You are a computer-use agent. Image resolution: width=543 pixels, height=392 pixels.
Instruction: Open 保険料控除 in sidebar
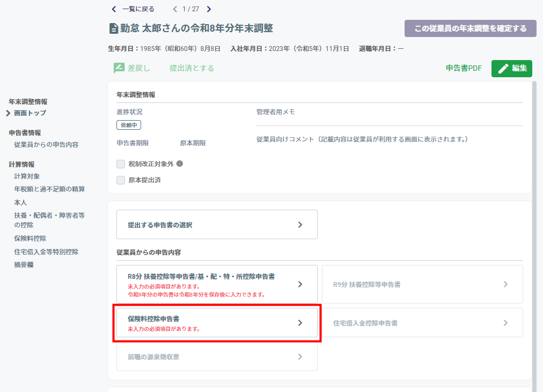[30, 239]
